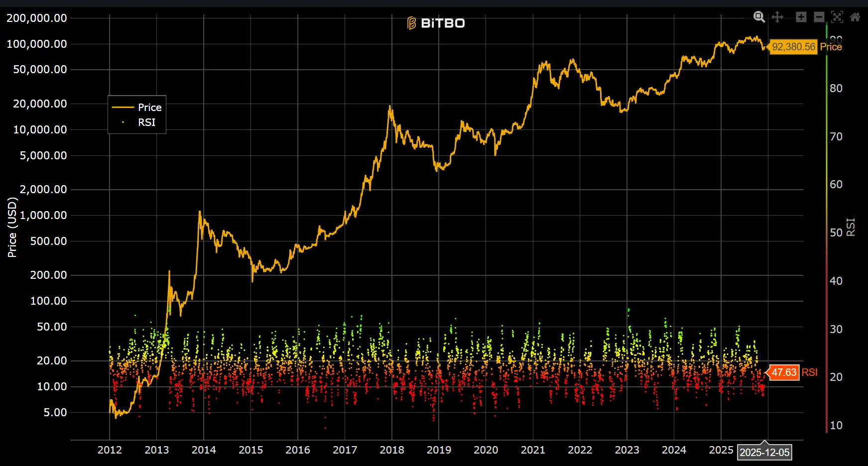Click the 2021 year label on the x-axis
Image resolution: width=868 pixels, height=466 pixels.
coord(533,450)
